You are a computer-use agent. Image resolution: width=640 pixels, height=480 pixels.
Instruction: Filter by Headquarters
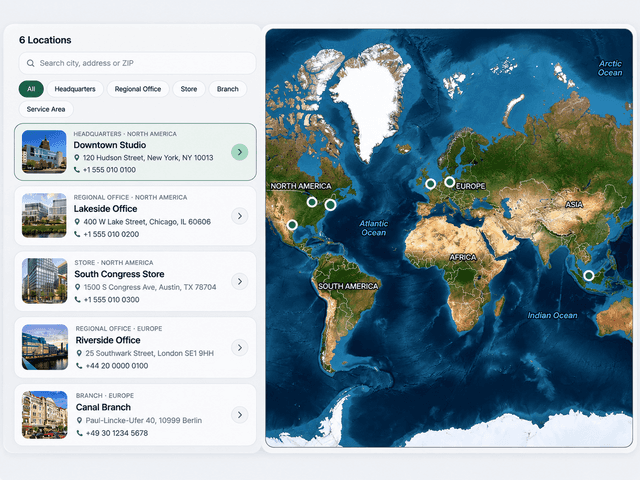pos(75,89)
